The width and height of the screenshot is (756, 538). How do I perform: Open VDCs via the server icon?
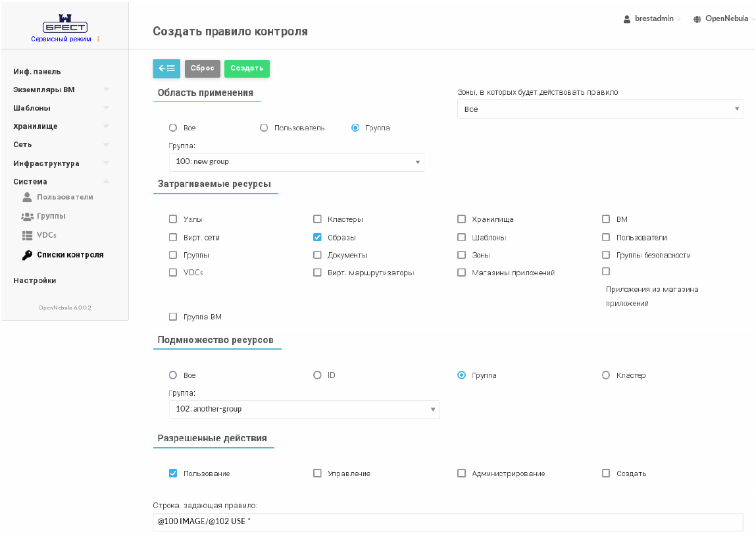pyautogui.click(x=27, y=235)
